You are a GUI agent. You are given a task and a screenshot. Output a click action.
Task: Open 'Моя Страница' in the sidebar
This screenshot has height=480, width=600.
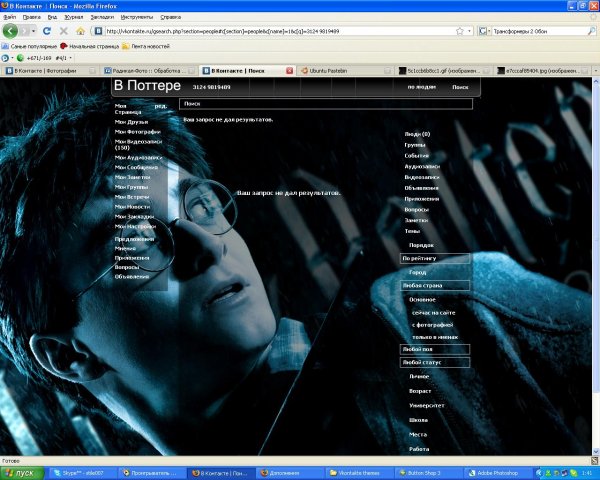[128, 109]
